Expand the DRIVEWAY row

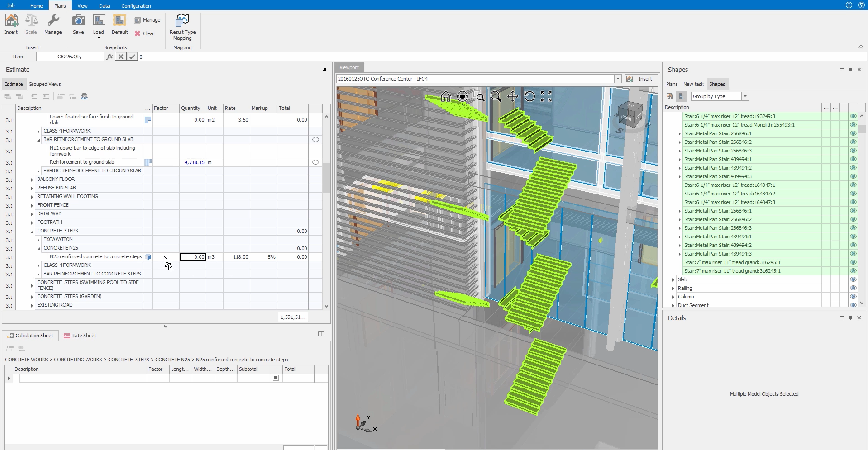point(32,214)
